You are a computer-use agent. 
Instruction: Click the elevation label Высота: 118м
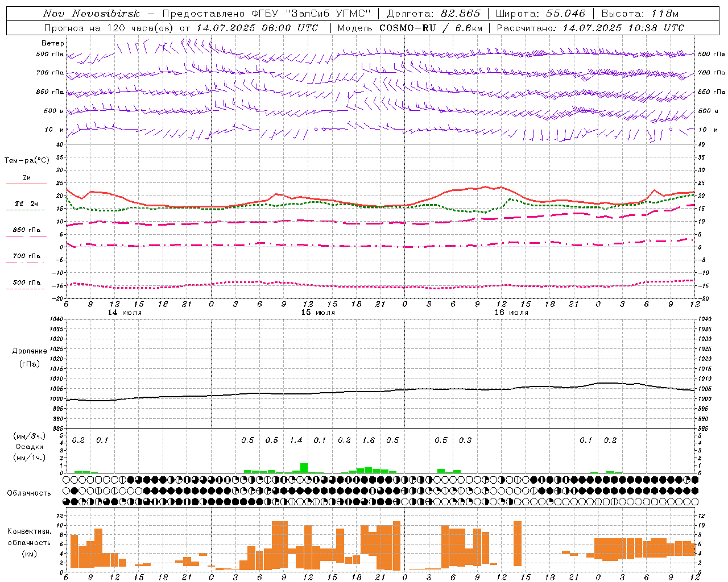[640, 14]
